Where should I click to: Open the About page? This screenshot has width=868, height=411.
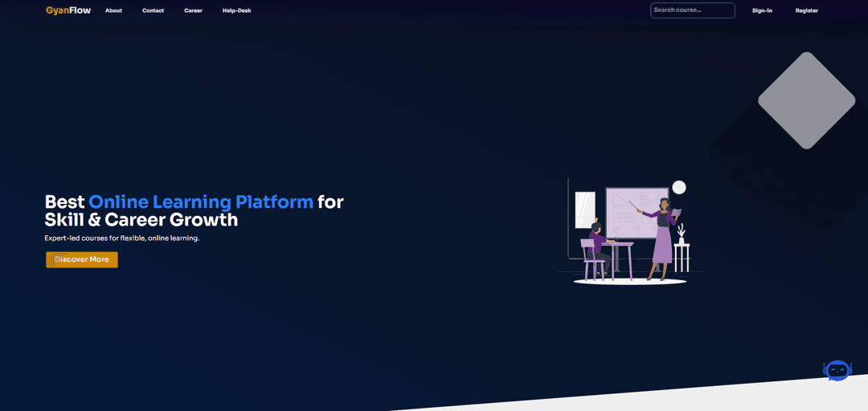[113, 10]
